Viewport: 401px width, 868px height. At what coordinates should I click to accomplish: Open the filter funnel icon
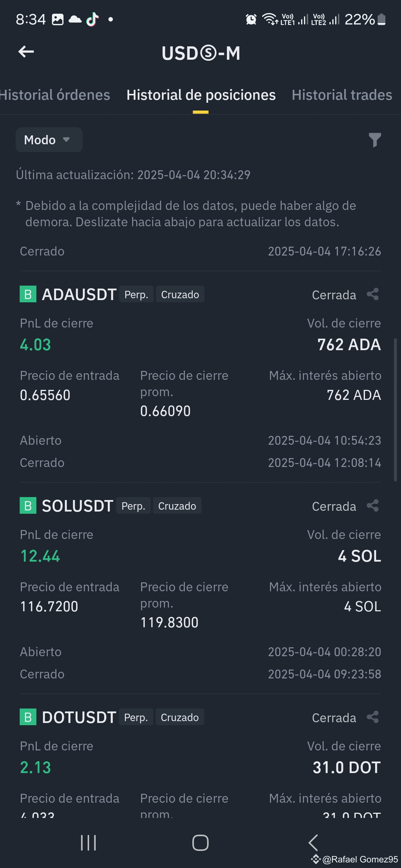coord(375,140)
